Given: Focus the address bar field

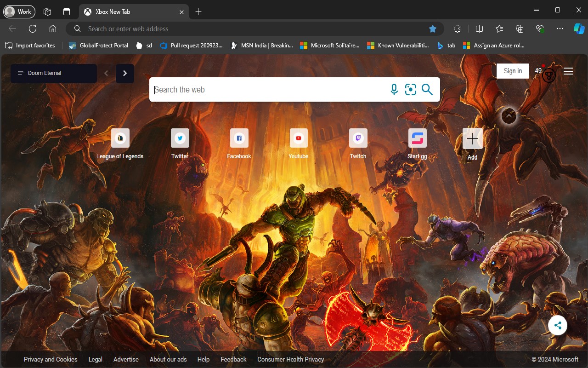Looking at the screenshot, I should (x=254, y=29).
